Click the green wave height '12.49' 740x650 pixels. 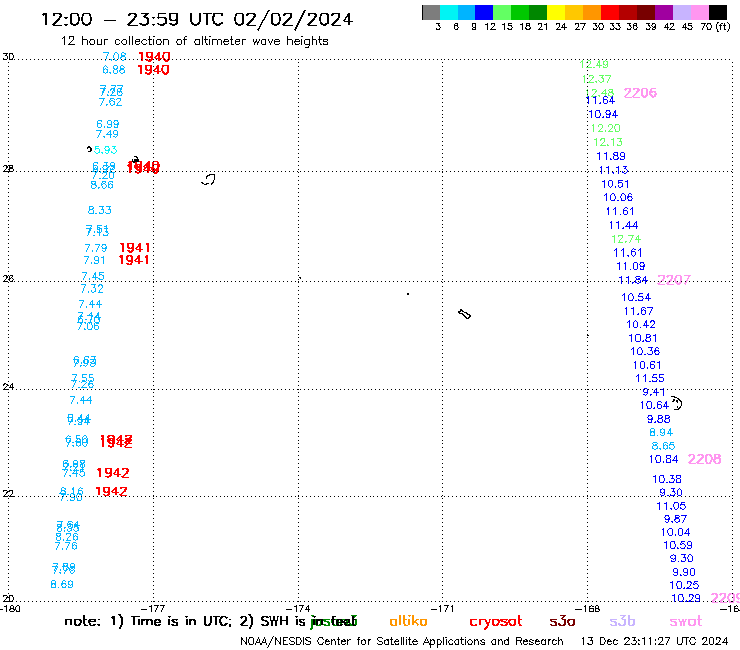[594, 64]
